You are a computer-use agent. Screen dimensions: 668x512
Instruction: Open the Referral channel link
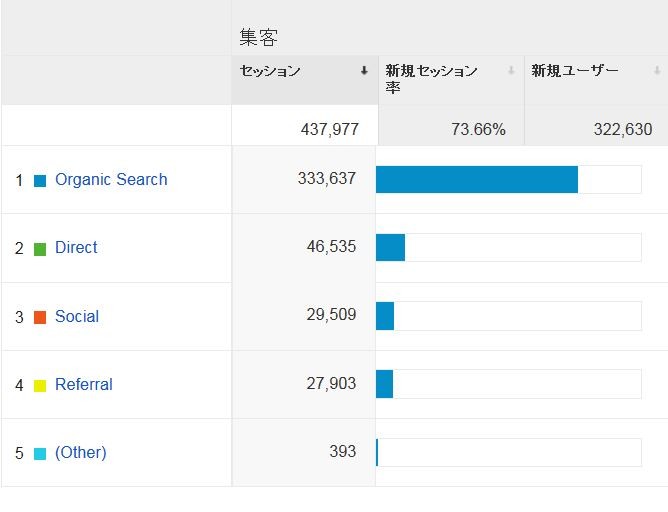click(84, 385)
